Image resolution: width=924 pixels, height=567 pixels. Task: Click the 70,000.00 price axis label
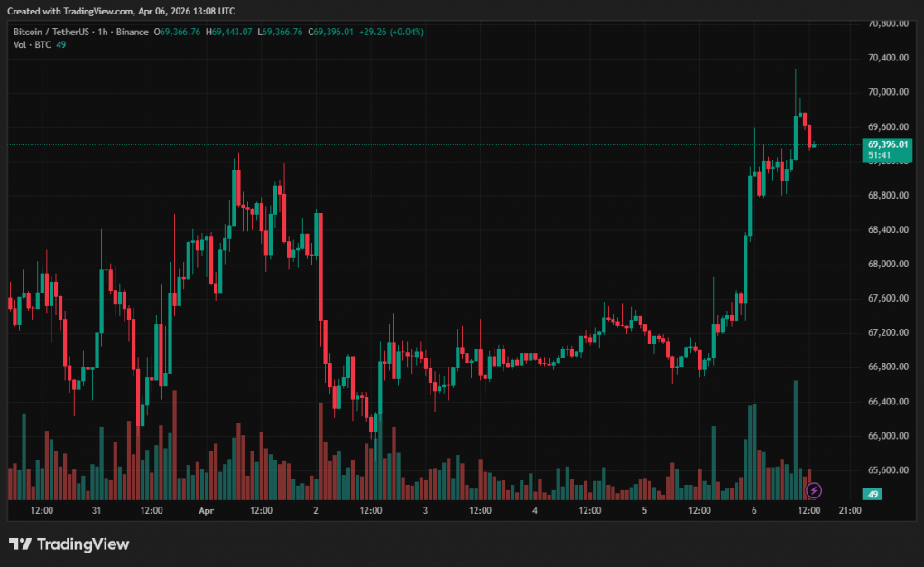[x=885, y=92]
